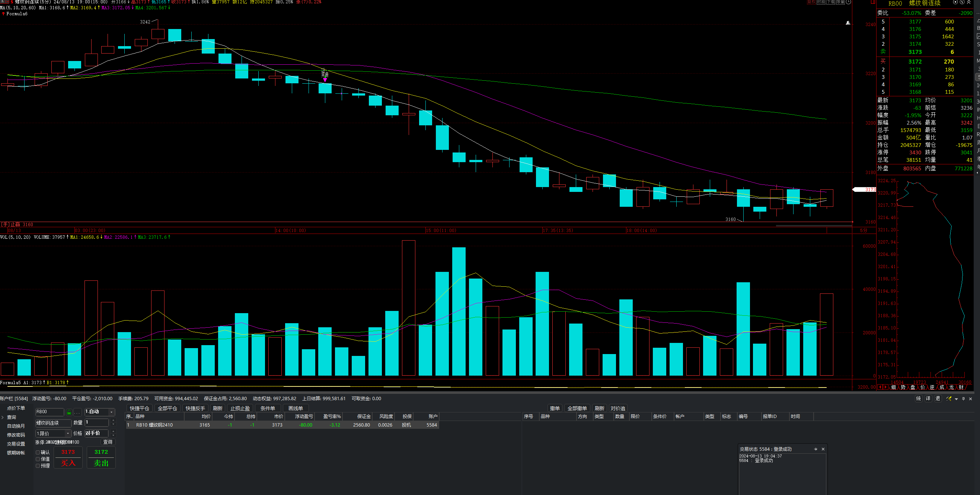
Task: Expand the 查询 tree item arrow
Action: point(2,417)
